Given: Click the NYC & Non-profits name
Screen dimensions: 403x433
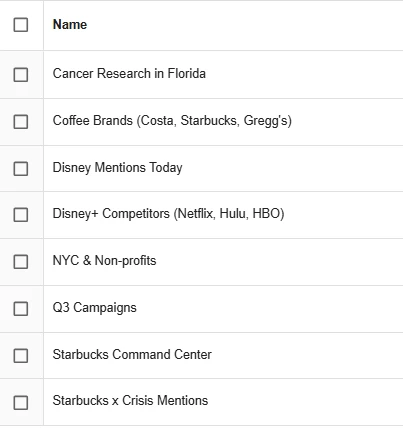Looking at the screenshot, I should [104, 261].
